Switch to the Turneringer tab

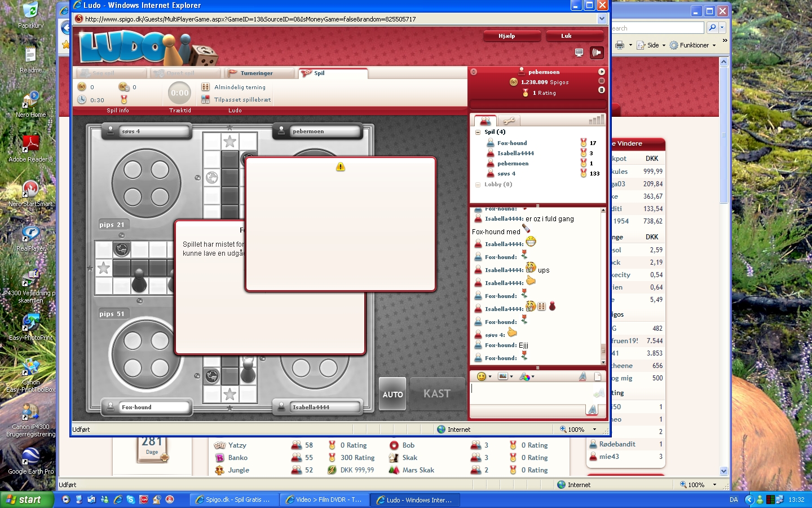pyautogui.click(x=257, y=73)
